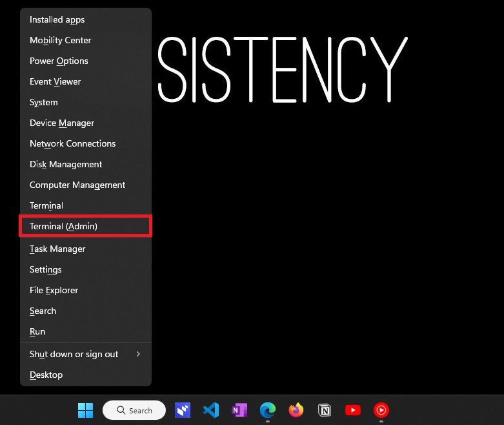Click the magnifier icon in taskbar Search
This screenshot has height=425, width=504.
[x=121, y=410]
